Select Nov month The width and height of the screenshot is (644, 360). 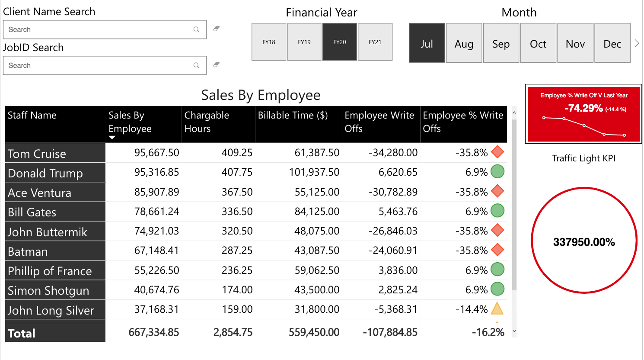pos(576,43)
